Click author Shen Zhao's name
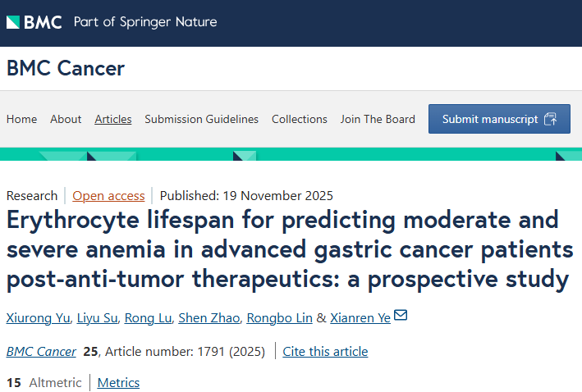Image resolution: width=582 pixels, height=392 pixels. click(210, 318)
